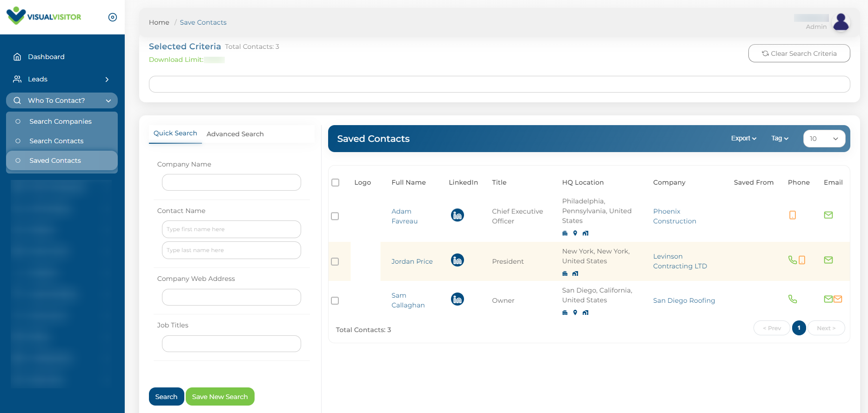Image resolution: width=868 pixels, height=413 pixels.
Task: Click the Full Name column header
Action: (x=409, y=182)
